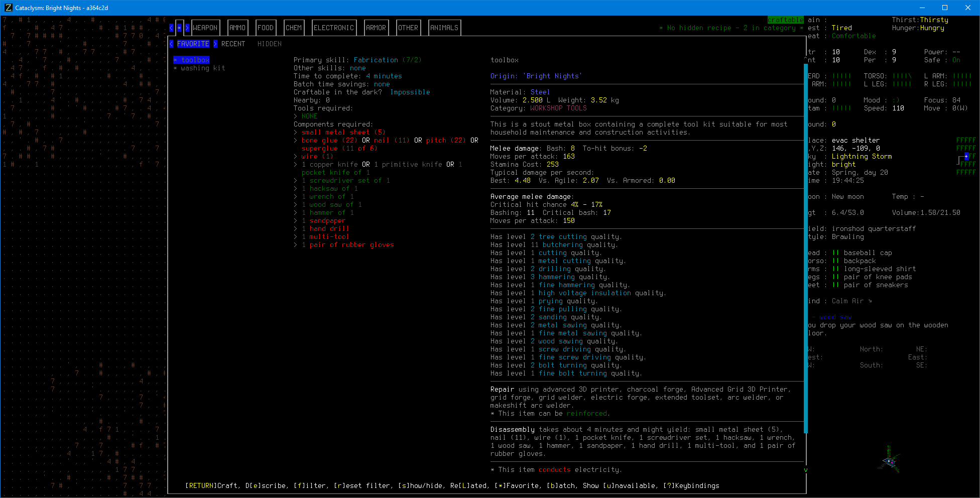Click the left arrow before the asterisk tab
The image size is (980, 498).
171,28
